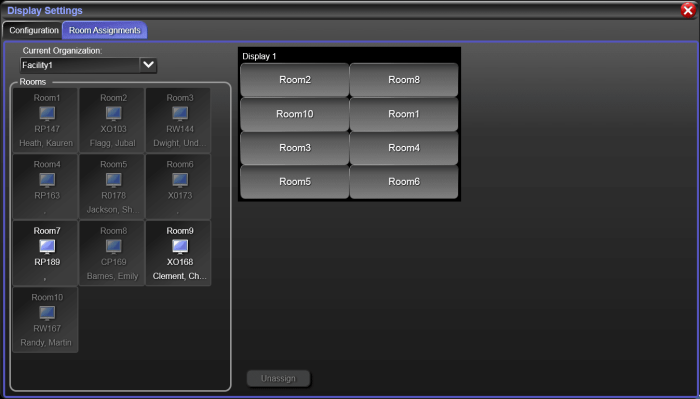This screenshot has width=700, height=399.
Task: Click Room4 slot in Display 1
Action: pyautogui.click(x=404, y=148)
